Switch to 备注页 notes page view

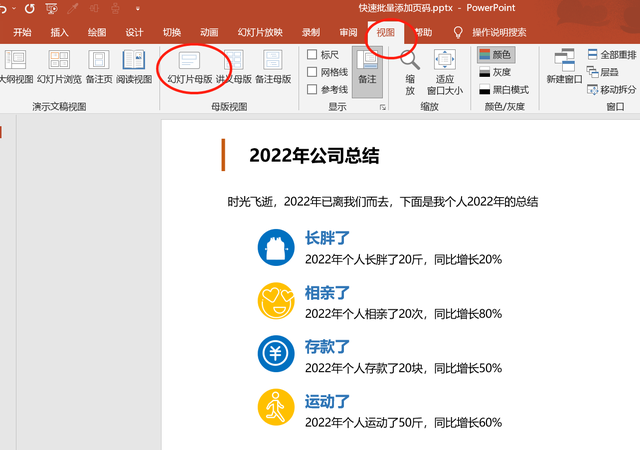click(99, 67)
